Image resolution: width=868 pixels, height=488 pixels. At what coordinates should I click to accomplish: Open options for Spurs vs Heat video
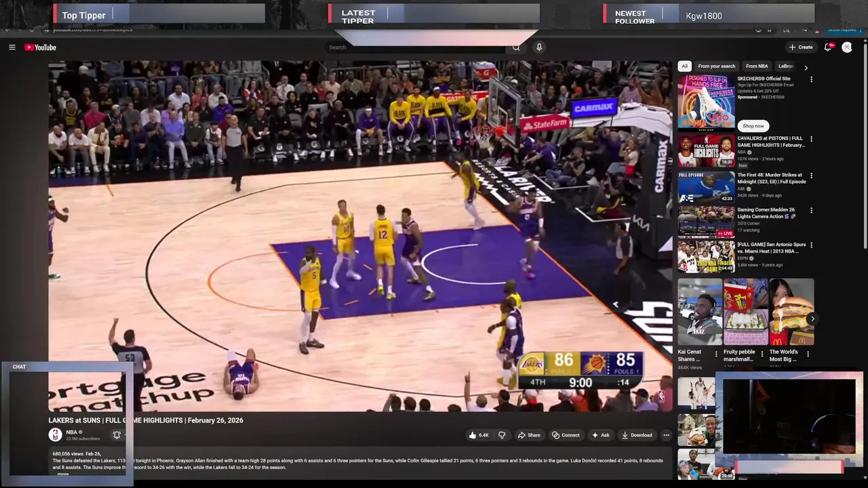tap(811, 245)
